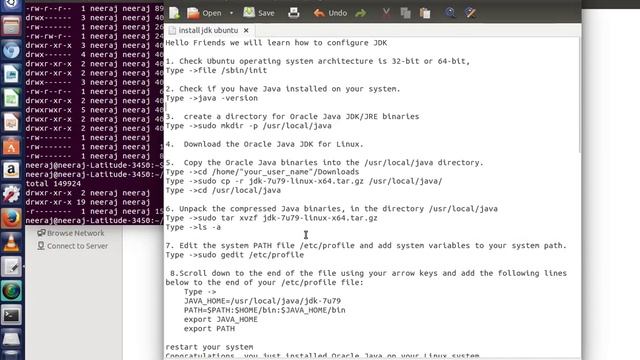Click the Open file button
640x360 pixels.
pyautogui.click(x=204, y=13)
